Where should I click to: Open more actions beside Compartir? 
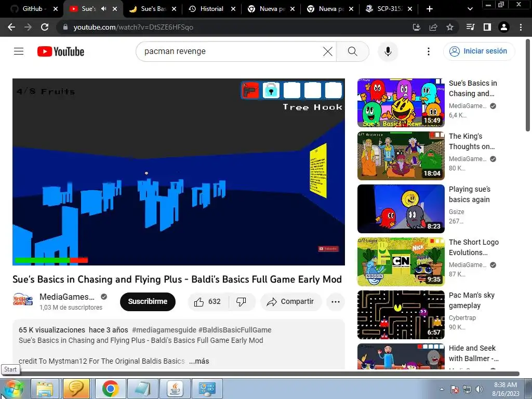pyautogui.click(x=336, y=302)
